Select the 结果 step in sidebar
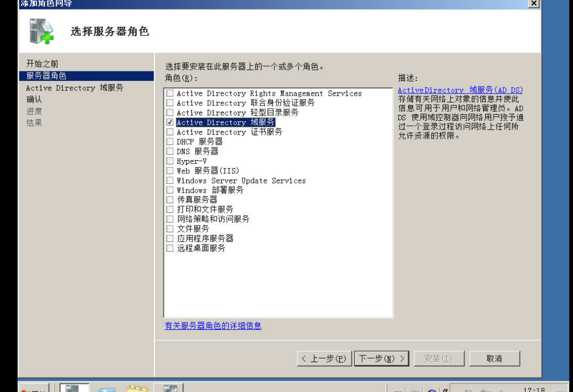This screenshot has height=392, width=573. [35, 123]
